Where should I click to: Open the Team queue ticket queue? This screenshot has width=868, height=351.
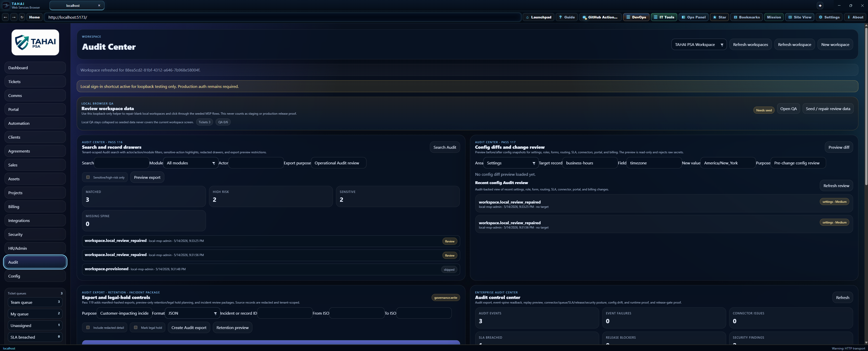[35, 303]
